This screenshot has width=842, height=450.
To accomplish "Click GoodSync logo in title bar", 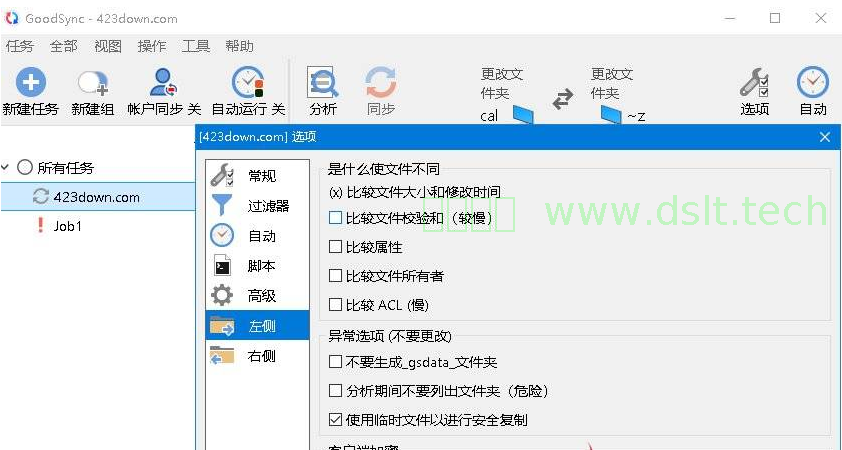I will pos(11,18).
